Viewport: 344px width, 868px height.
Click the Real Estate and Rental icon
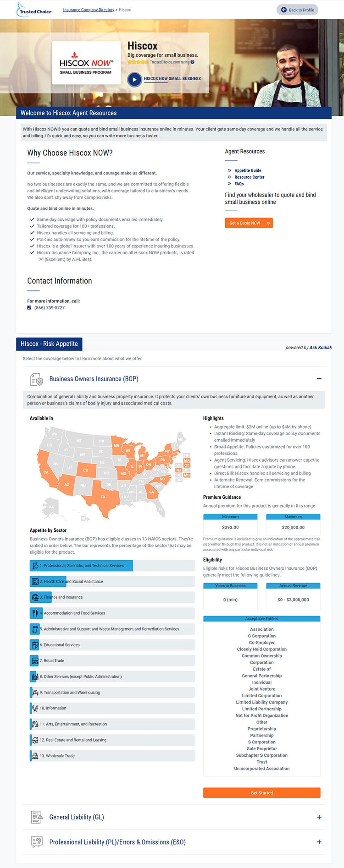pos(35,740)
